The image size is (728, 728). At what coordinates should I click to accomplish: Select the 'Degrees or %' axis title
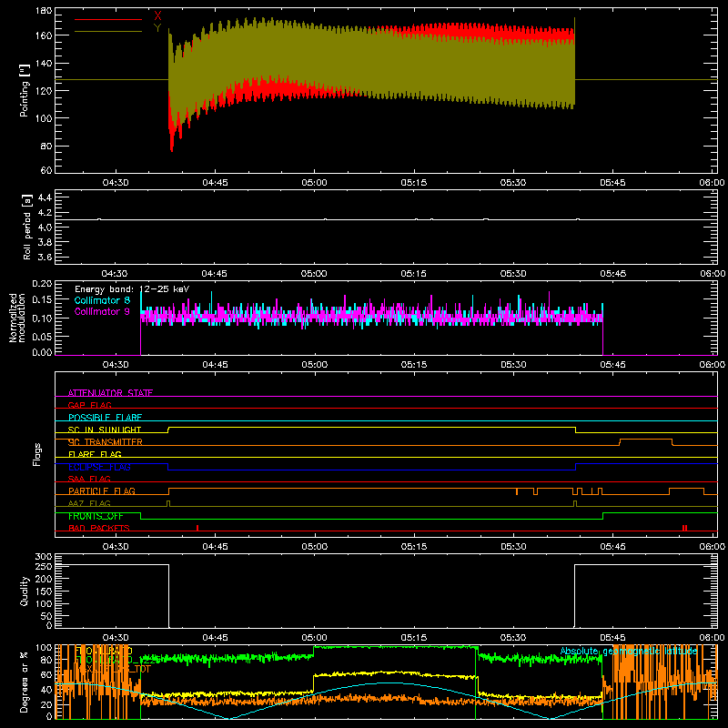(25, 682)
